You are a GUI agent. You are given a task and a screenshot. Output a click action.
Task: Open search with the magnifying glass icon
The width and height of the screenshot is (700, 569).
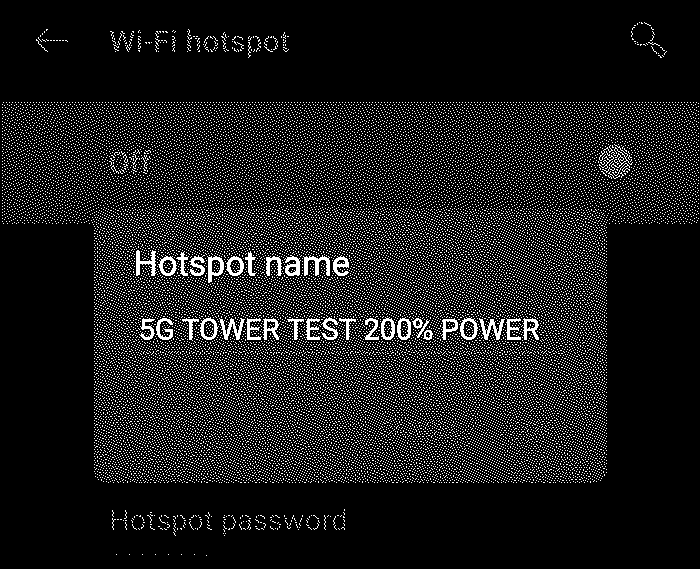649,39
